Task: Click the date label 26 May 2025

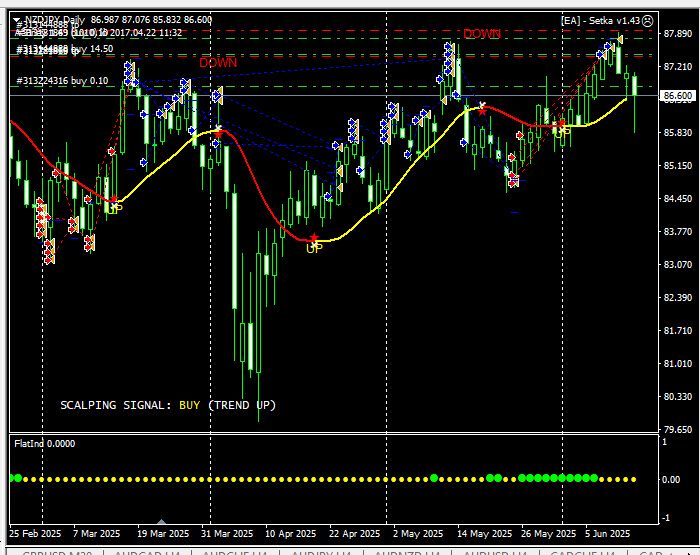Action: (x=549, y=534)
